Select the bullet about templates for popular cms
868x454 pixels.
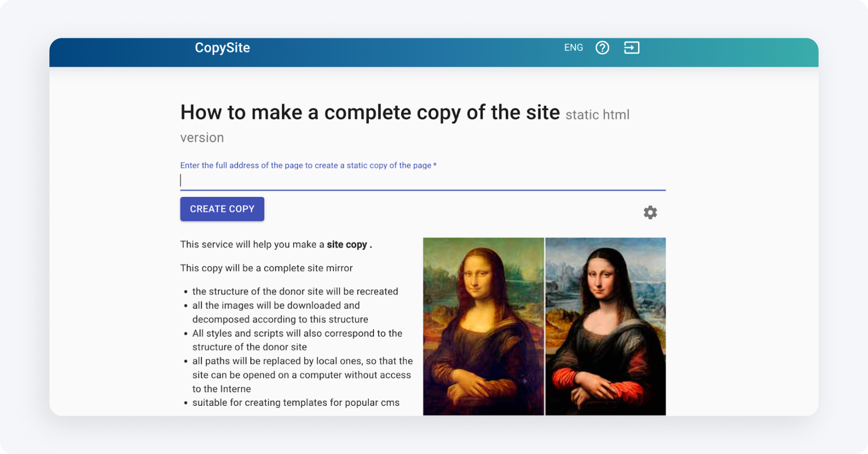[x=295, y=403]
